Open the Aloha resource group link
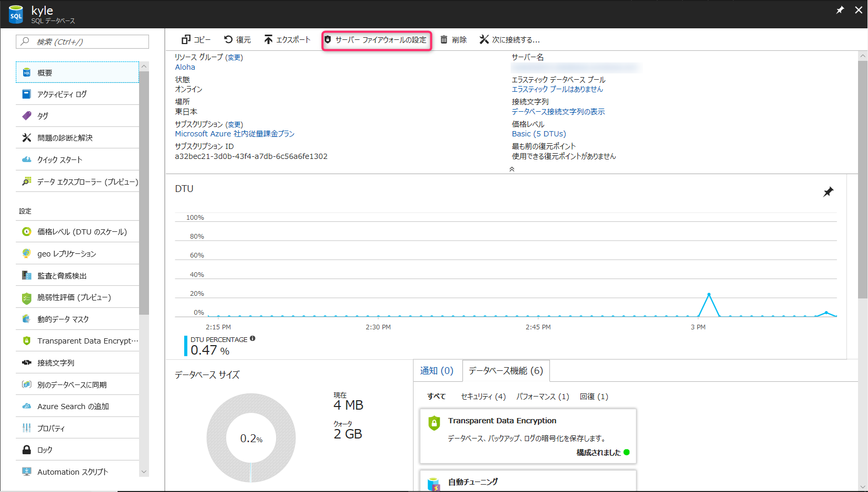 tap(185, 67)
